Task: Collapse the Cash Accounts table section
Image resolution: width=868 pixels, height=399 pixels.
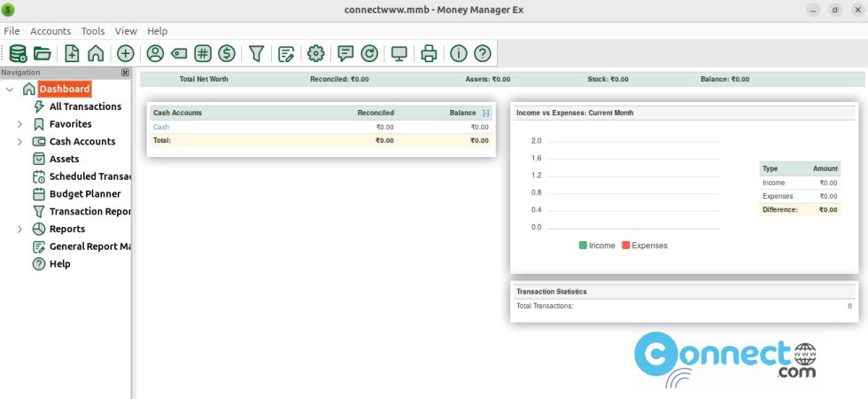Action: pos(485,113)
